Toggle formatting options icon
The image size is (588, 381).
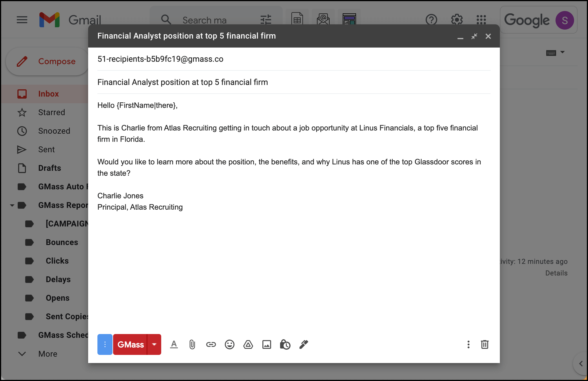pos(174,344)
